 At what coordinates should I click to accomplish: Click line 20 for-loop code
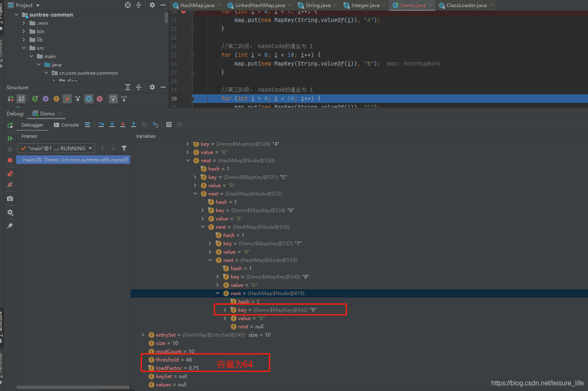click(271, 98)
